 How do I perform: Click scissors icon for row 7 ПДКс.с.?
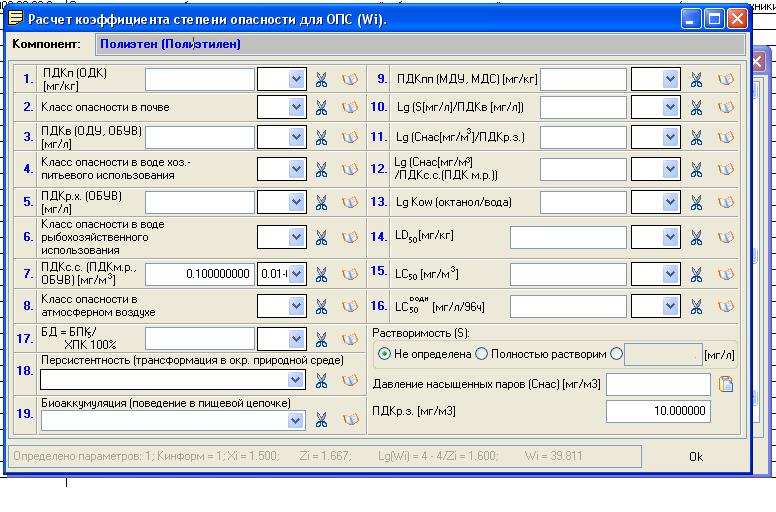tap(322, 274)
